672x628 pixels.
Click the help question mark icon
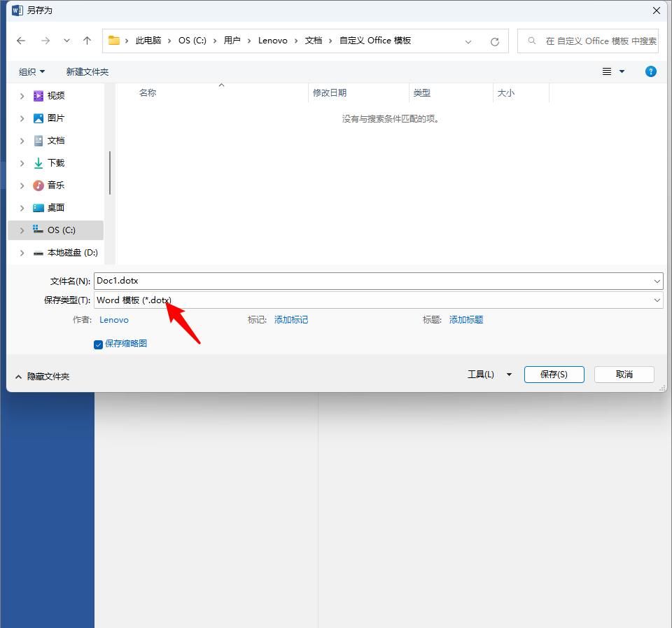tap(650, 71)
